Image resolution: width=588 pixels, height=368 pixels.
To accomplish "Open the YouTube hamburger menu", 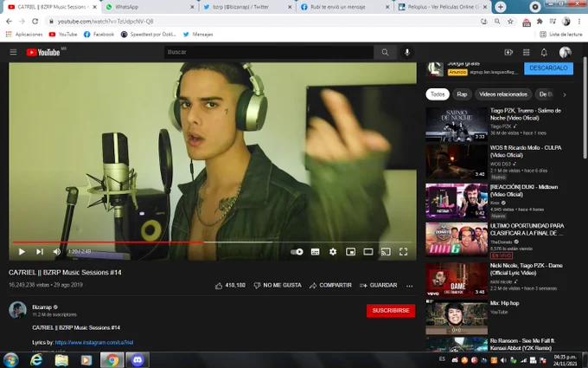I will (13, 52).
